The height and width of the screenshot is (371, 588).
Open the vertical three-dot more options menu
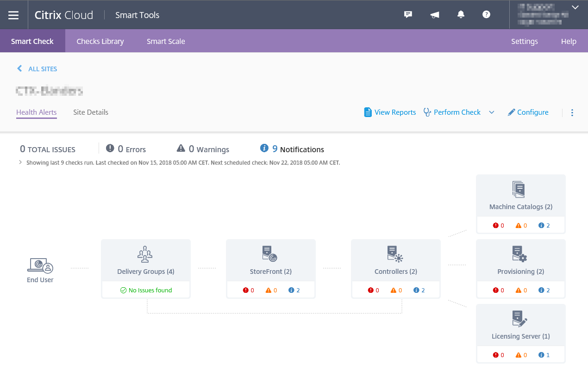[572, 112]
